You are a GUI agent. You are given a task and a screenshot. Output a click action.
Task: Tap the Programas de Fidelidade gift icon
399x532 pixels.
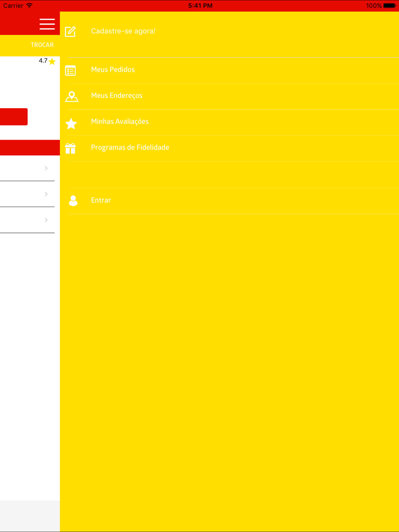click(70, 148)
